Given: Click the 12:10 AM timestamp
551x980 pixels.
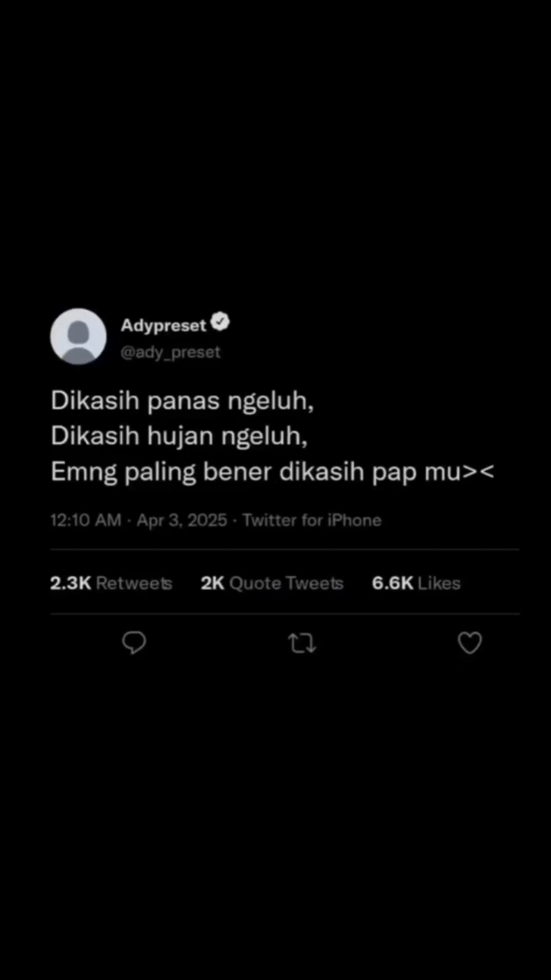Looking at the screenshot, I should point(85,521).
